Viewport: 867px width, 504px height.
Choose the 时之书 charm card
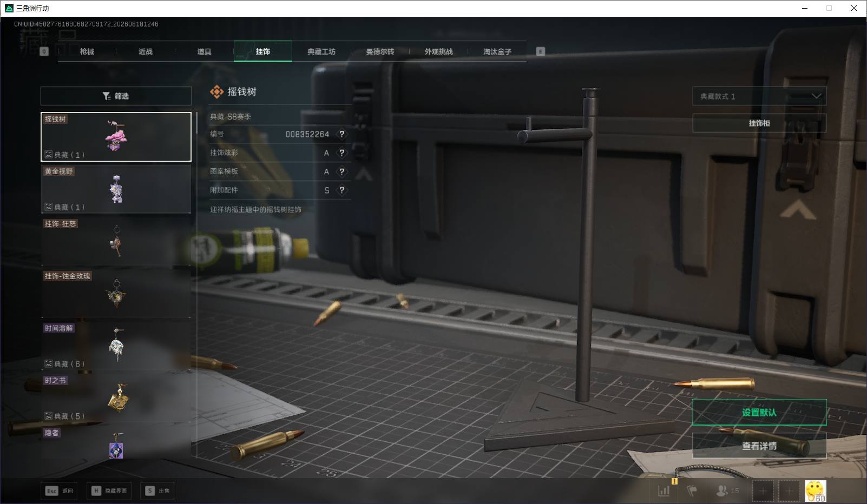tap(116, 399)
